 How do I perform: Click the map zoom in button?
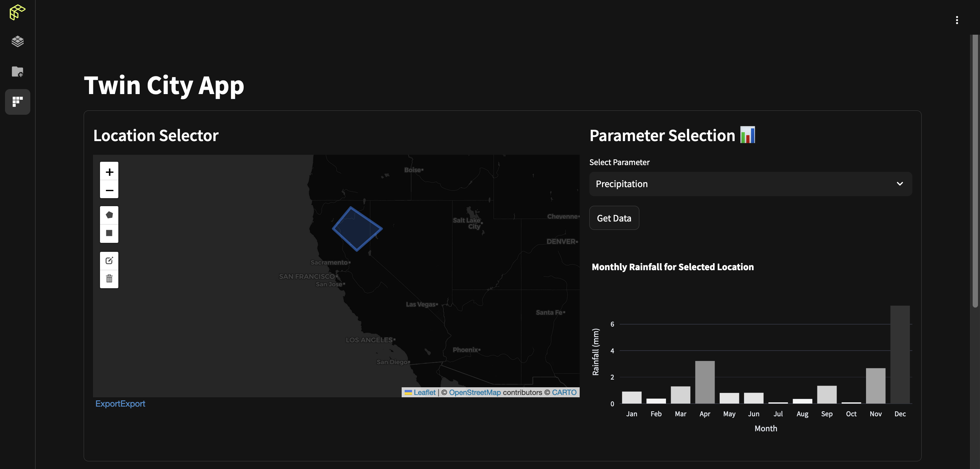109,172
